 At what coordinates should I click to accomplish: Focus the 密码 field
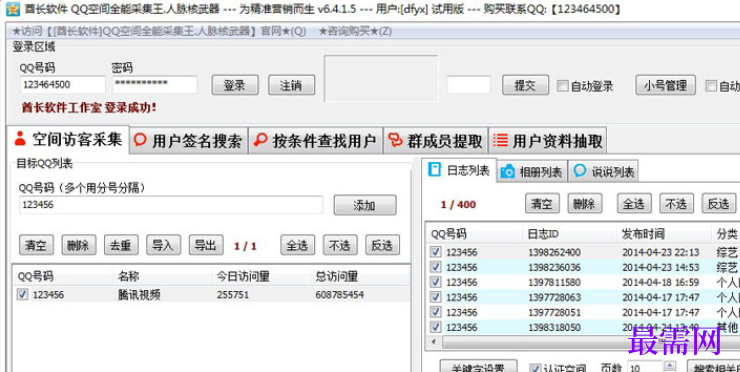point(155,85)
